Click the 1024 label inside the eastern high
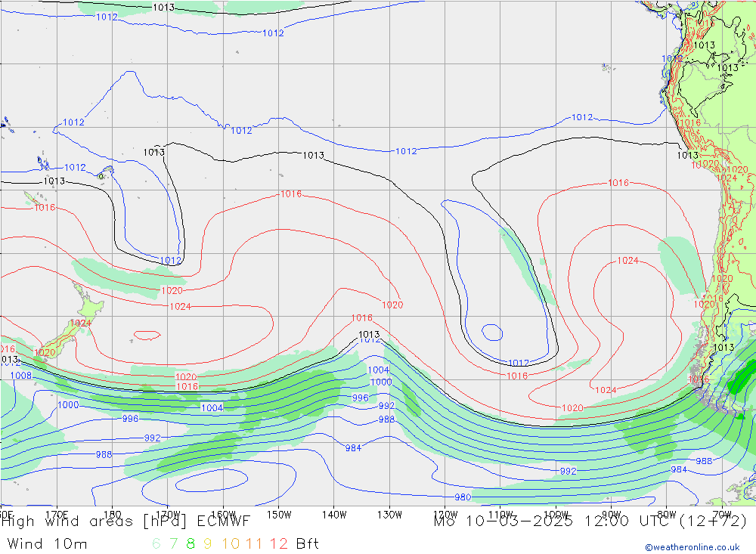 point(627,260)
